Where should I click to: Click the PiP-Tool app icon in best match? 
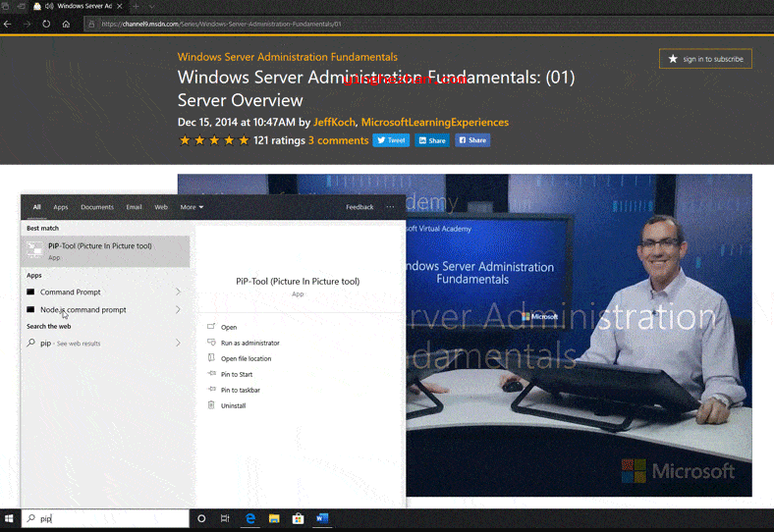[34, 249]
